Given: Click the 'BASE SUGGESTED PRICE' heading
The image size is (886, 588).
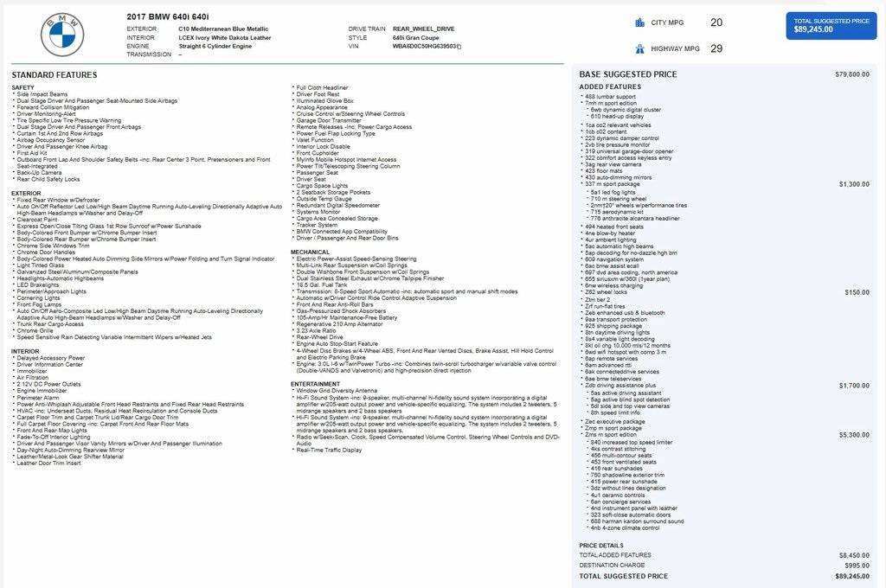Looking at the screenshot, I should point(628,74).
